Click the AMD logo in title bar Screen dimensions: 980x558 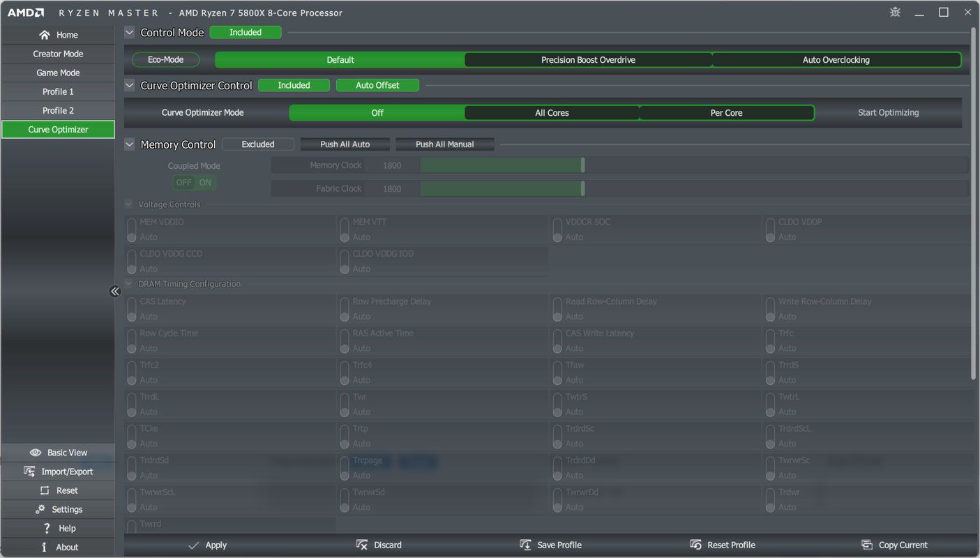(x=26, y=13)
